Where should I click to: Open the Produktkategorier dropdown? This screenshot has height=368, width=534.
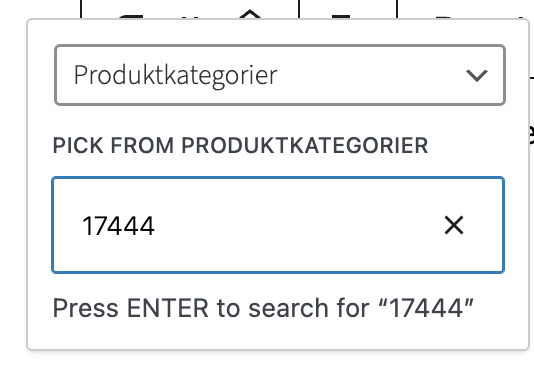click(280, 75)
